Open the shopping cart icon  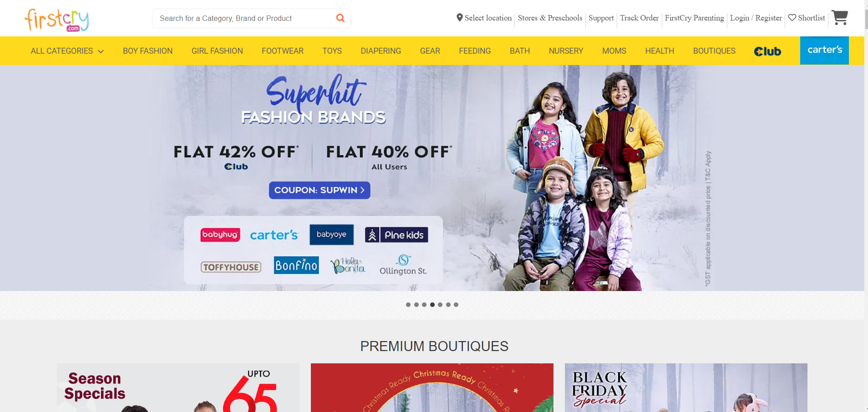[839, 18]
